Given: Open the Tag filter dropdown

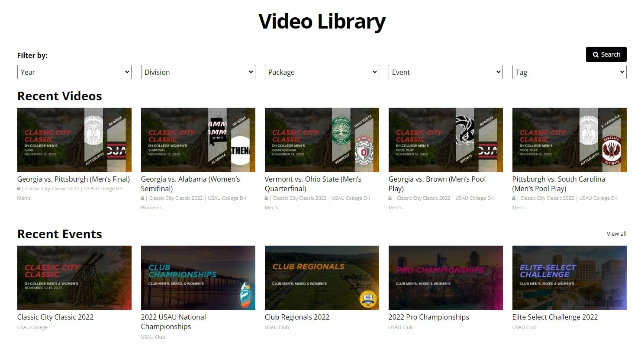Looking at the screenshot, I should (569, 72).
